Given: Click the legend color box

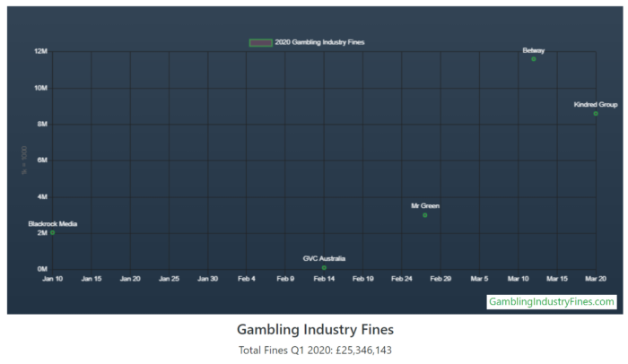Looking at the screenshot, I should point(260,42).
